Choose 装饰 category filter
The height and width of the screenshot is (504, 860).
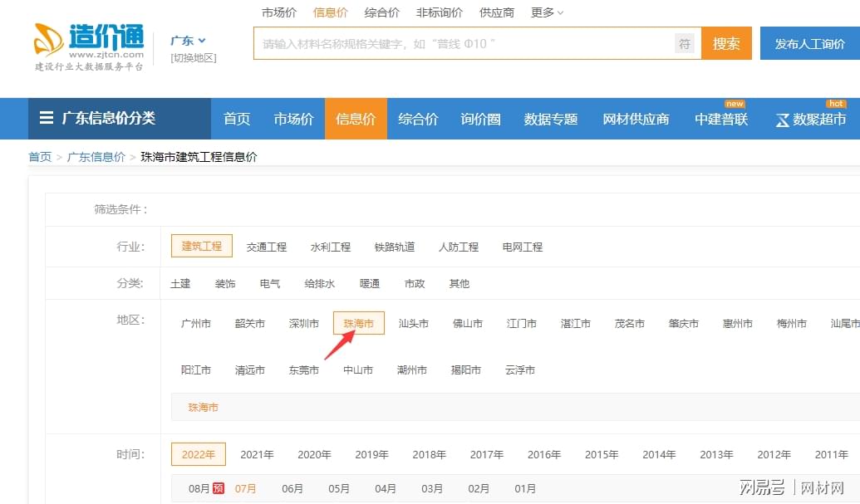(225, 284)
